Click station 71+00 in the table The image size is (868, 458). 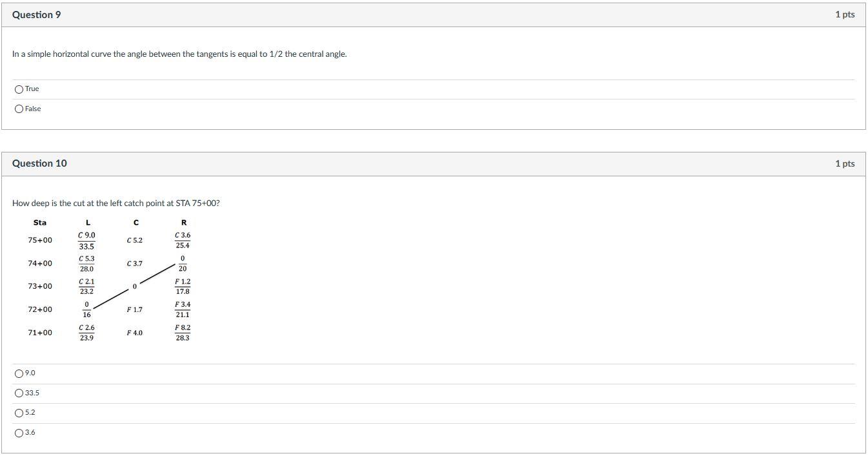coord(40,333)
